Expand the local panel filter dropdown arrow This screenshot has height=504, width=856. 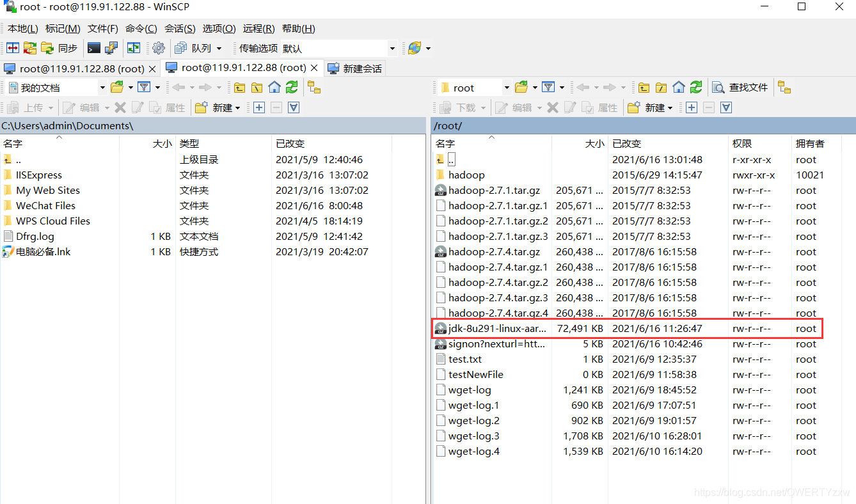coord(157,88)
